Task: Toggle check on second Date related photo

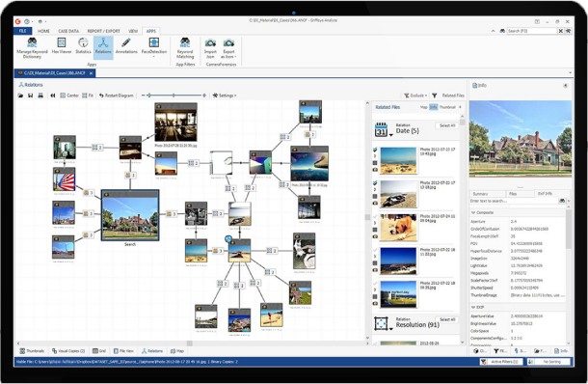Action: coord(375,182)
